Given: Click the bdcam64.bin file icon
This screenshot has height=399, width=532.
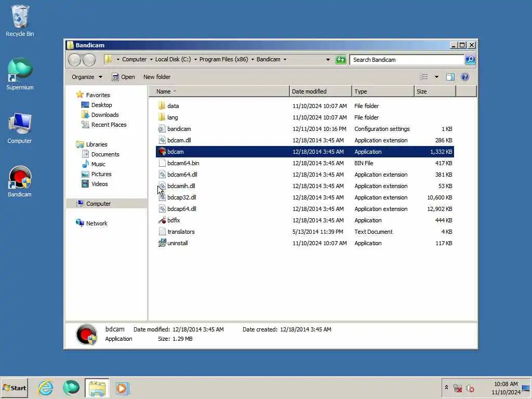Looking at the screenshot, I should pyautogui.click(x=162, y=163).
